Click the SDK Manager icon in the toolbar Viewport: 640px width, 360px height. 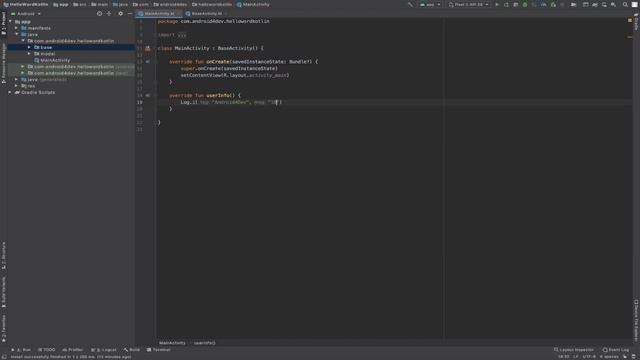[613, 4]
